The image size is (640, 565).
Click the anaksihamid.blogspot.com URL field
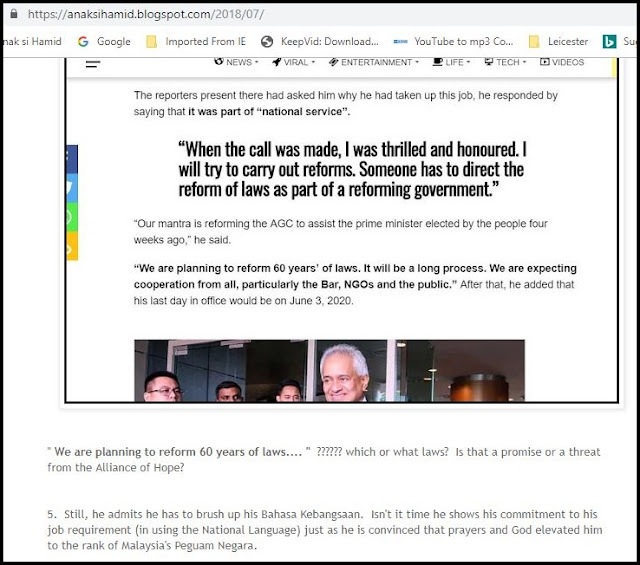tap(146, 14)
